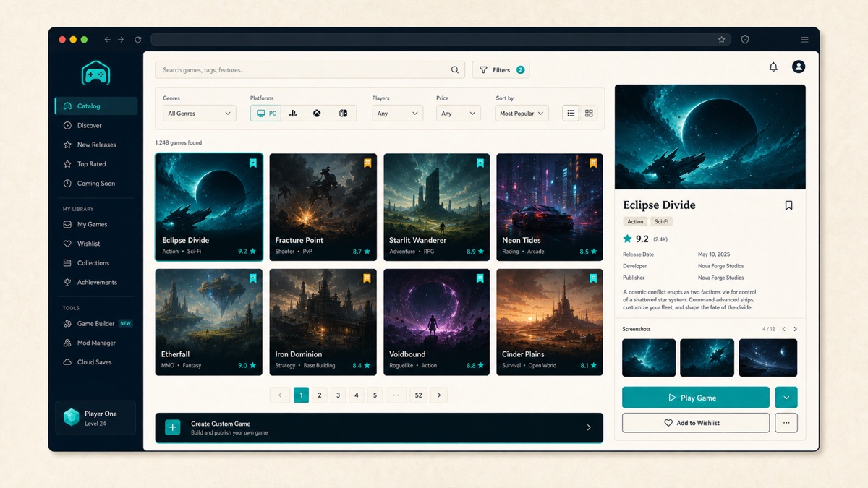
Task: Expand the Create Custom Game chevron
Action: (589, 428)
